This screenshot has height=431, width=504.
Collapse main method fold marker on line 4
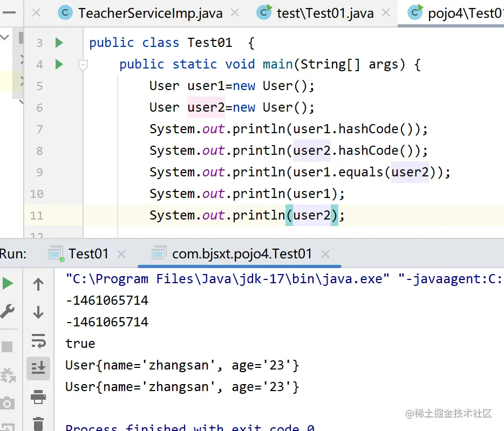(83, 65)
